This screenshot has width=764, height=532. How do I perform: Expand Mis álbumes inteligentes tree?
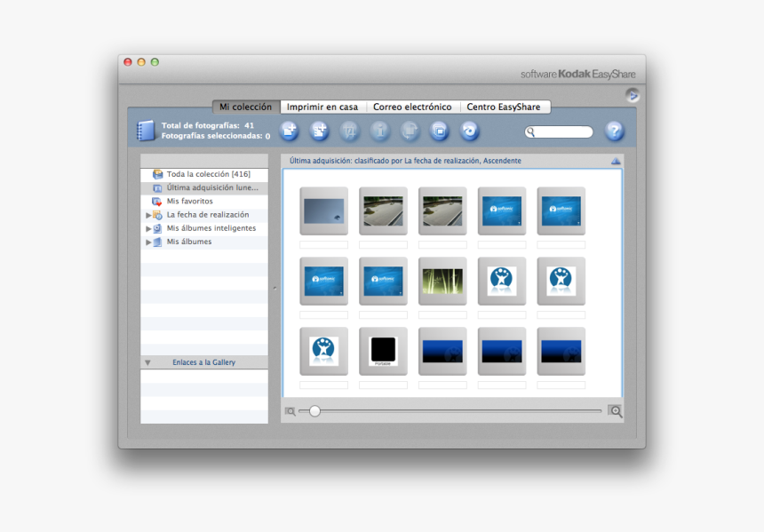(x=148, y=228)
